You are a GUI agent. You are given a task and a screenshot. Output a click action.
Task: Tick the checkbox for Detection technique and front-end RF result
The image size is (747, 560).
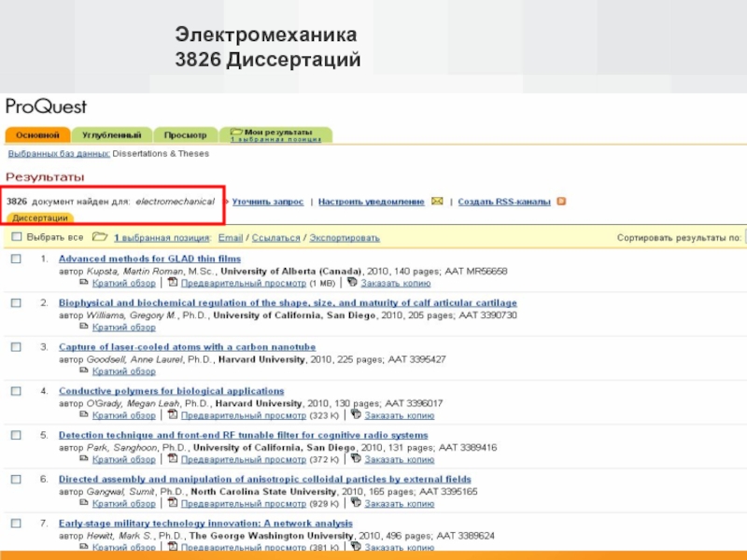16,435
